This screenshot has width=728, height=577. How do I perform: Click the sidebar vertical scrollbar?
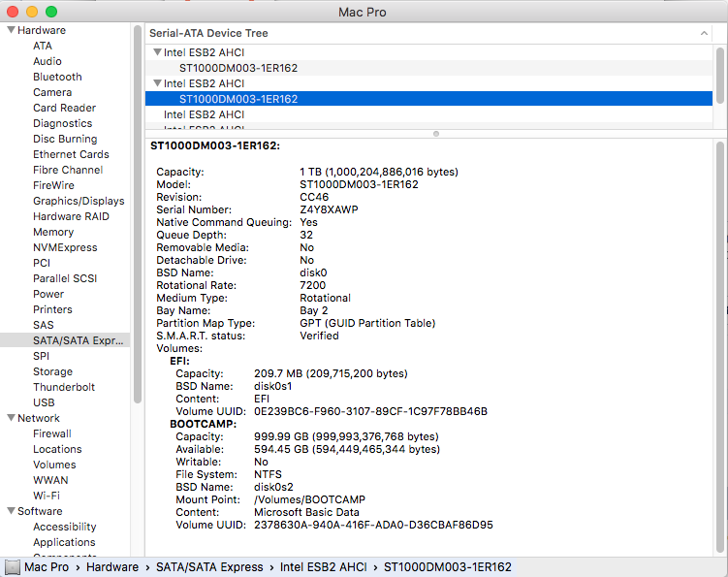pyautogui.click(x=137, y=213)
